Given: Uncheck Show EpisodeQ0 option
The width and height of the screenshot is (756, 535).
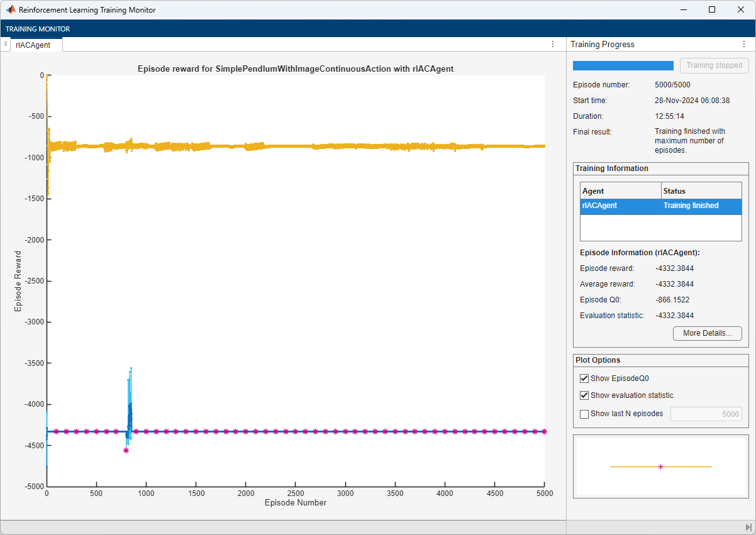Looking at the screenshot, I should 584,378.
